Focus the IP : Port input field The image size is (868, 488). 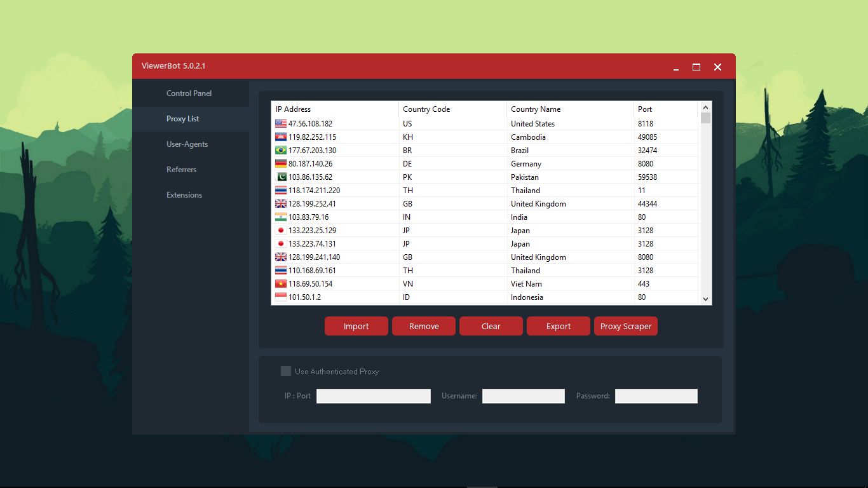coord(374,396)
